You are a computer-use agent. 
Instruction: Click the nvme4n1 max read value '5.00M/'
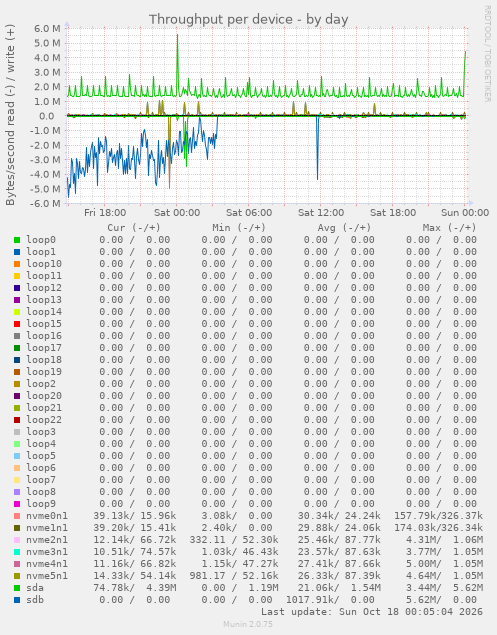coord(424,564)
